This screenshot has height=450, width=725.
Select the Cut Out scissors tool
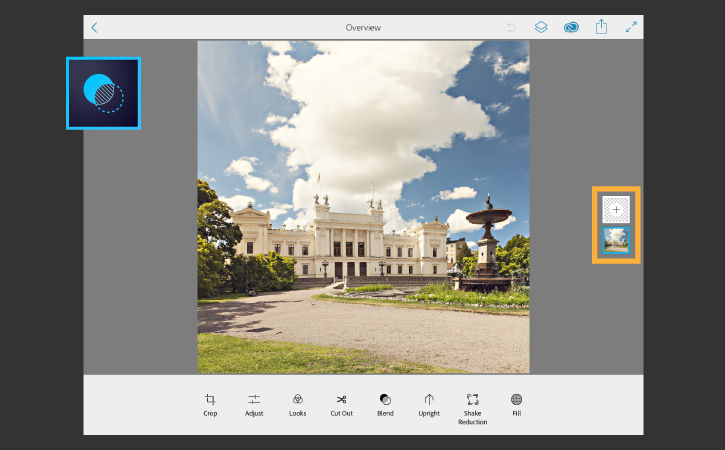pyautogui.click(x=341, y=405)
